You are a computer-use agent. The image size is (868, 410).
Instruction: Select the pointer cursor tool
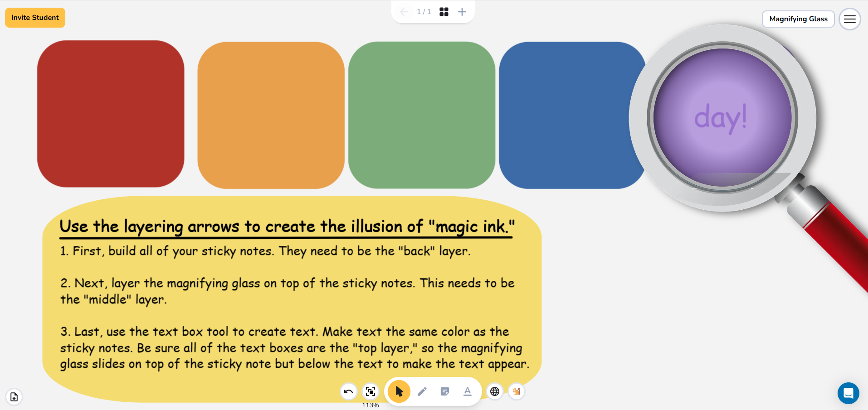pos(399,391)
